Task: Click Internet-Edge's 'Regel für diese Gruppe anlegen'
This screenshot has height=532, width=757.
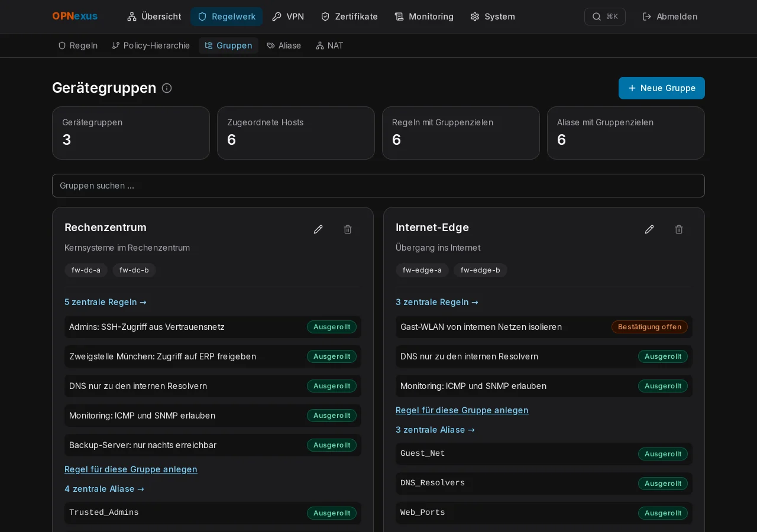Action: (x=462, y=410)
